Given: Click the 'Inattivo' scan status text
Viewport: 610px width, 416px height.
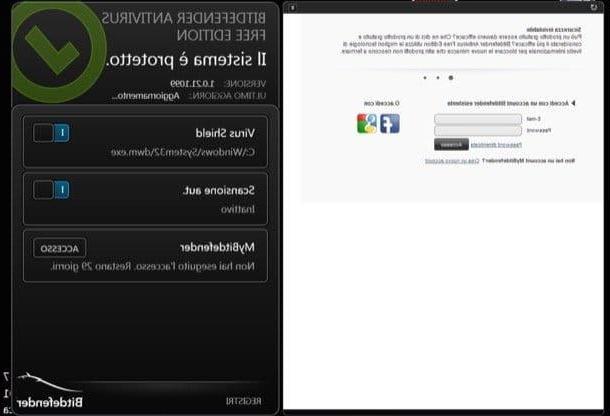Looking at the screenshot, I should 238,209.
